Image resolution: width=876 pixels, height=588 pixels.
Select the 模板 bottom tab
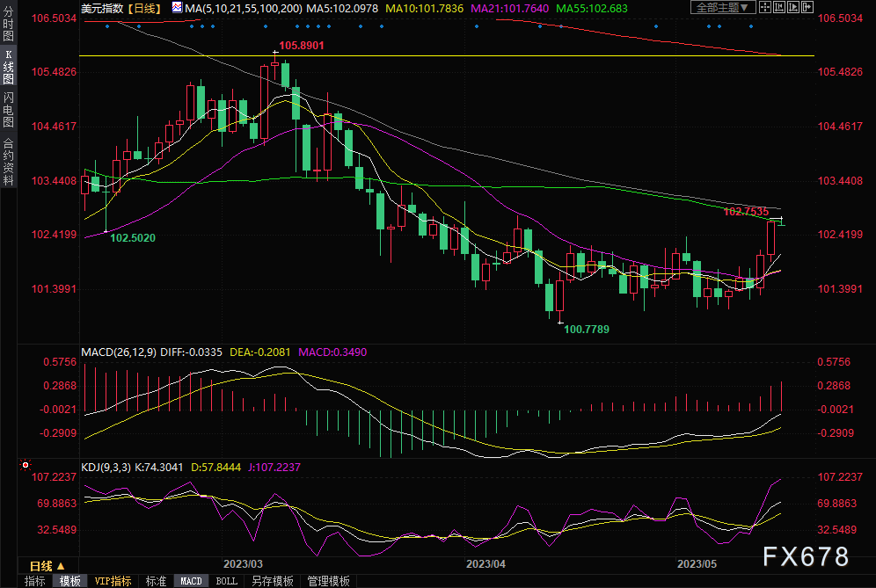(x=69, y=581)
